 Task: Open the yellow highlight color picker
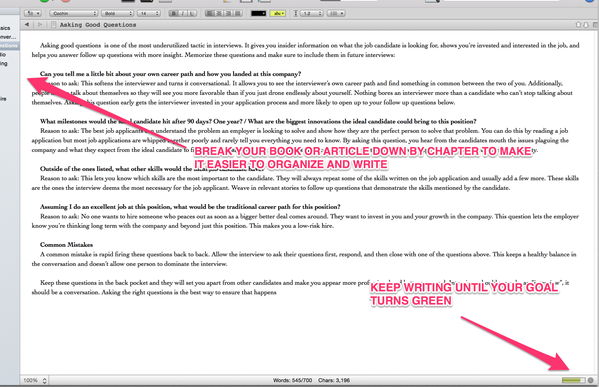click(278, 13)
